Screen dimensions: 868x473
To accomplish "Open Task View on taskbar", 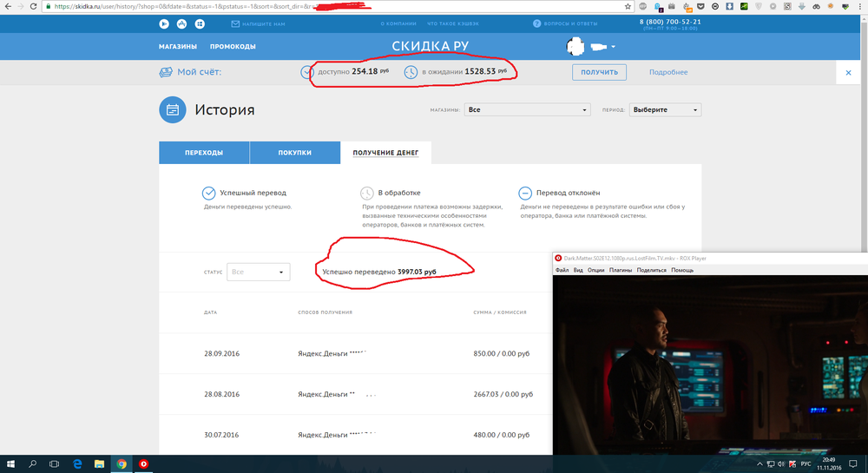I will [54, 464].
